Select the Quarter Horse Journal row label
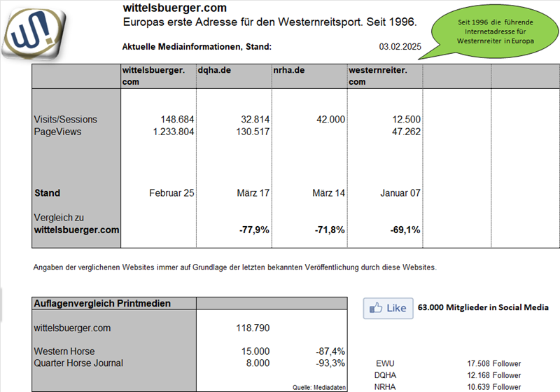 click(78, 363)
